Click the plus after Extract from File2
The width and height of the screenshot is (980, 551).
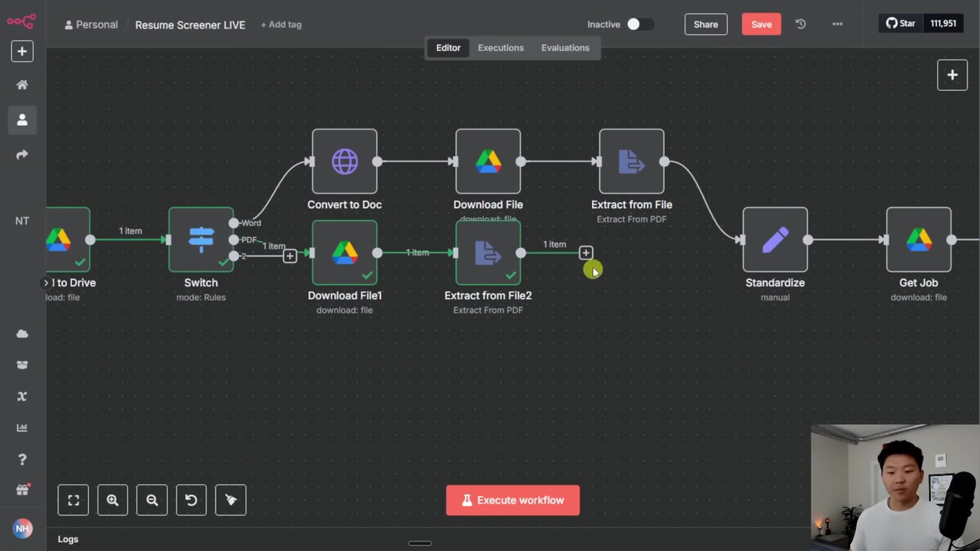(586, 253)
